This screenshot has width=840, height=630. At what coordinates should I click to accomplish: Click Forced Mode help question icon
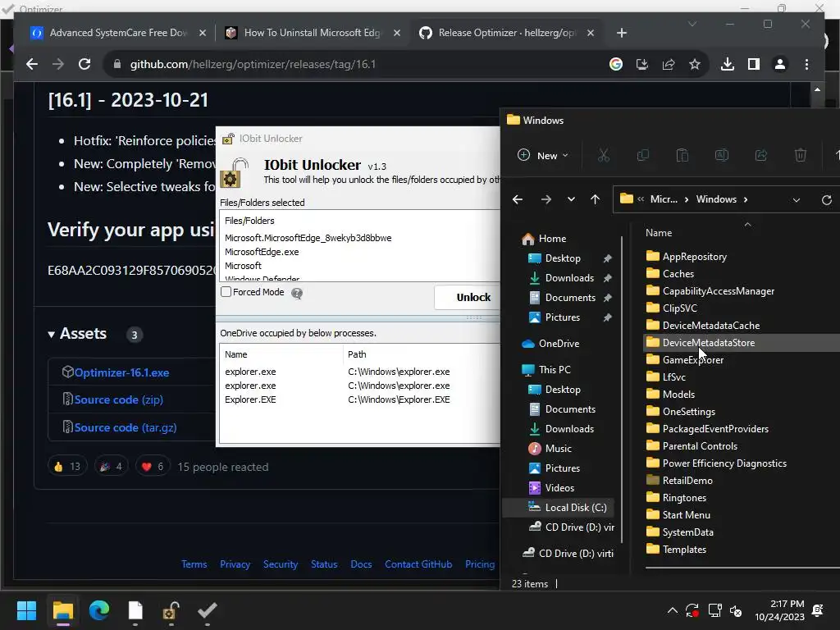click(297, 293)
